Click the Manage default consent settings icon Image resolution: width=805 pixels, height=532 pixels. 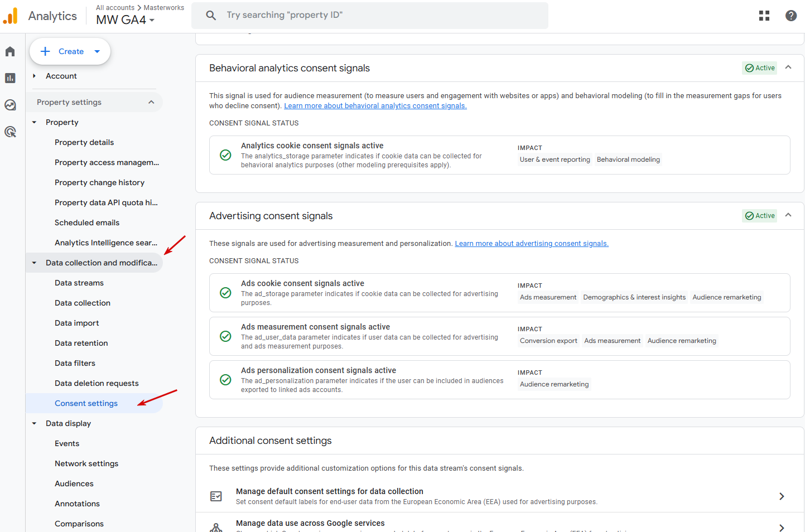[x=216, y=496]
